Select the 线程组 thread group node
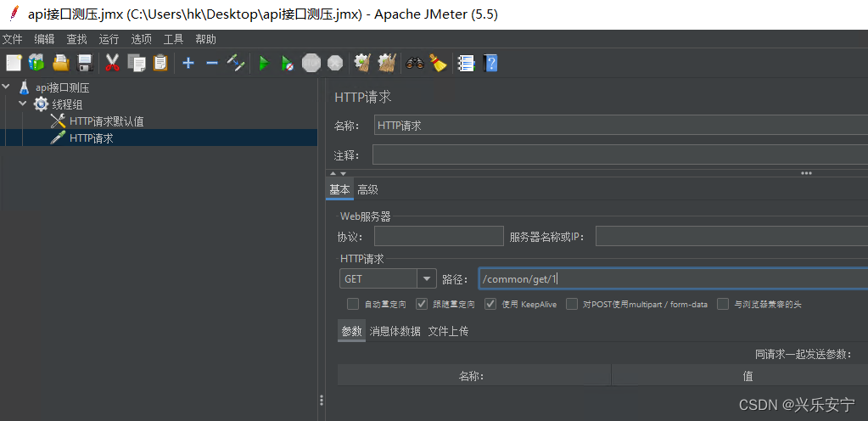 (68, 104)
